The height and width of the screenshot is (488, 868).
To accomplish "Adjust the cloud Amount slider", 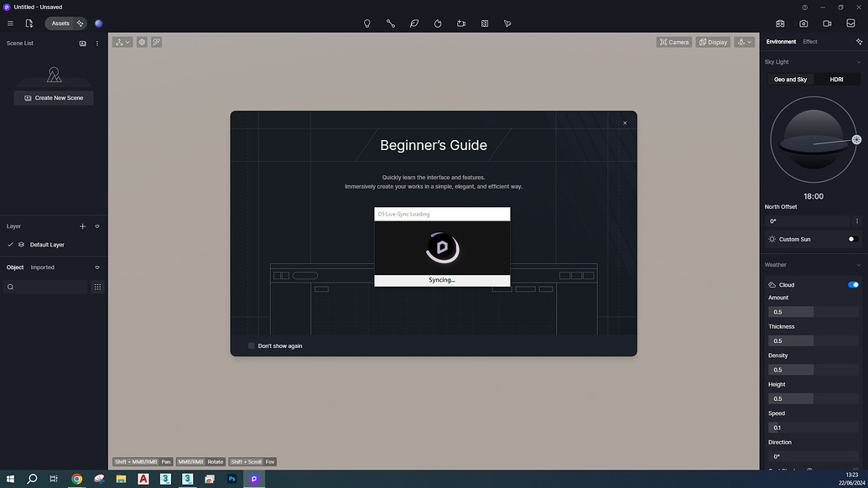I will pos(790,311).
